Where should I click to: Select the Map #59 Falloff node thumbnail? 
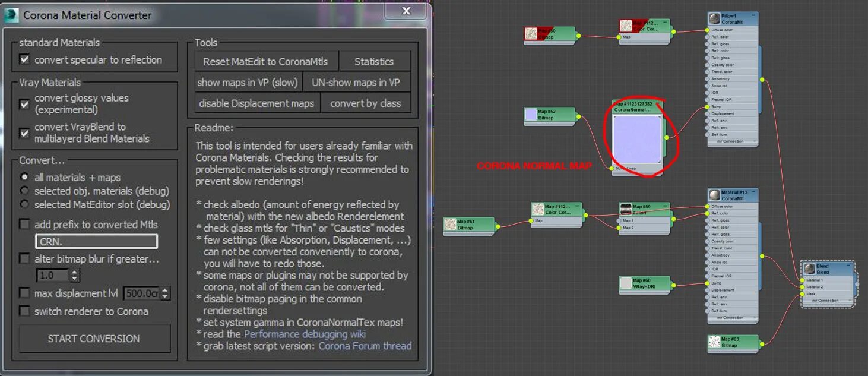[626, 210]
